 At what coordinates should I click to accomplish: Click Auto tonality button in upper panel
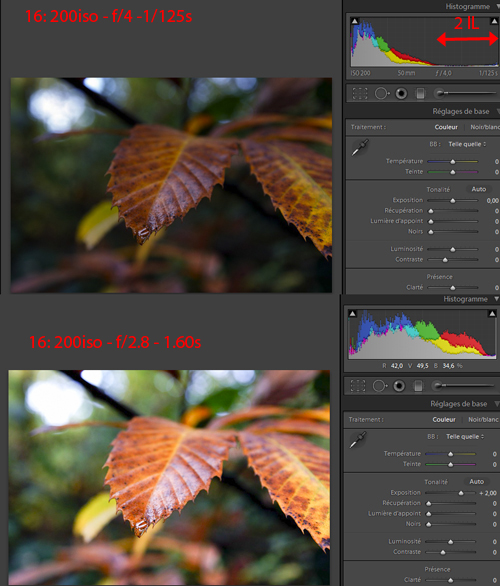click(479, 189)
